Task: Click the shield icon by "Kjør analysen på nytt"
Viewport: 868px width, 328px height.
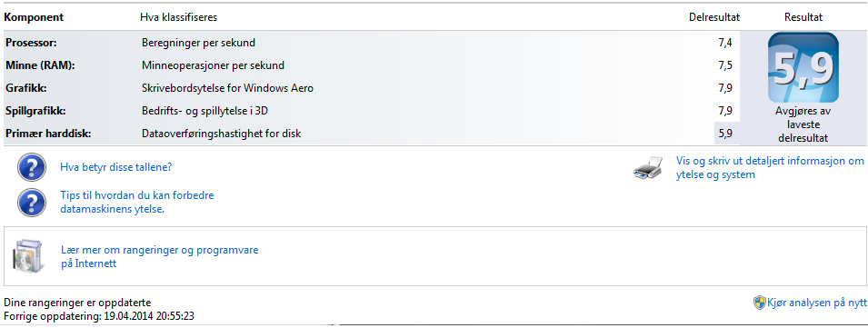Action: point(760,302)
